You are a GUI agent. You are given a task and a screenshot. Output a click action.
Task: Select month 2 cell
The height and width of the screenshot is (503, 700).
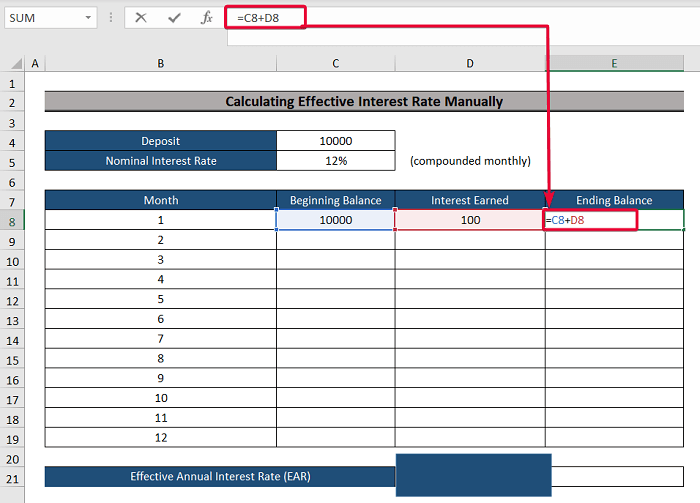pyautogui.click(x=161, y=240)
